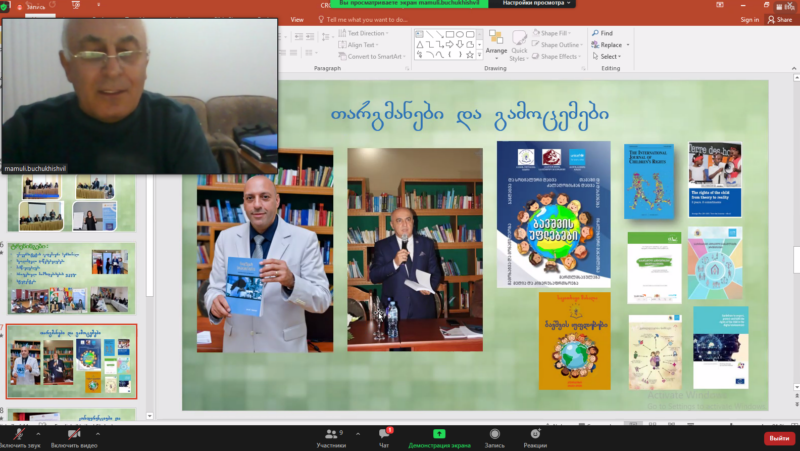
Task: Click ribbon display options icon in title bar
Action: coord(720,5)
